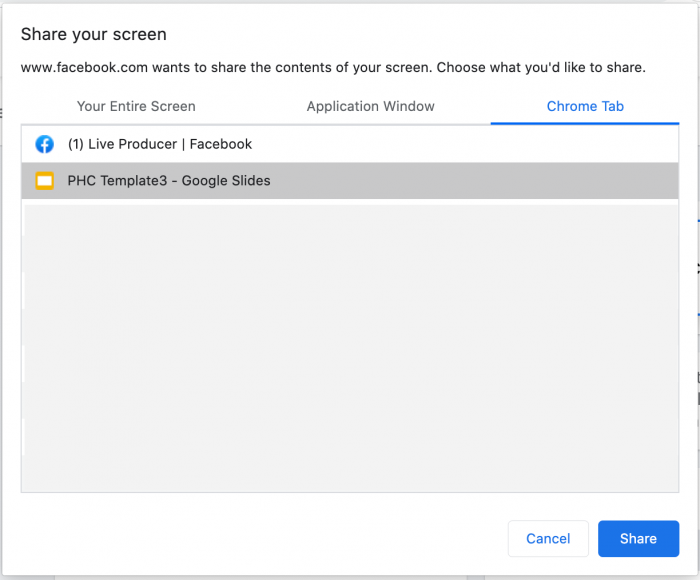Viewport: 700px width, 580px height.
Task: Select the Facebook logo icon for Live Producer
Action: 45,144
